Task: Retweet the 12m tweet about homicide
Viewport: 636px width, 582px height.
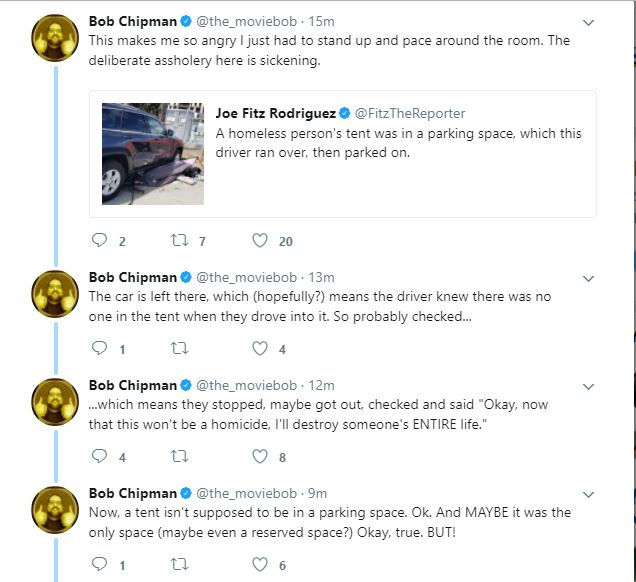Action: [x=179, y=456]
